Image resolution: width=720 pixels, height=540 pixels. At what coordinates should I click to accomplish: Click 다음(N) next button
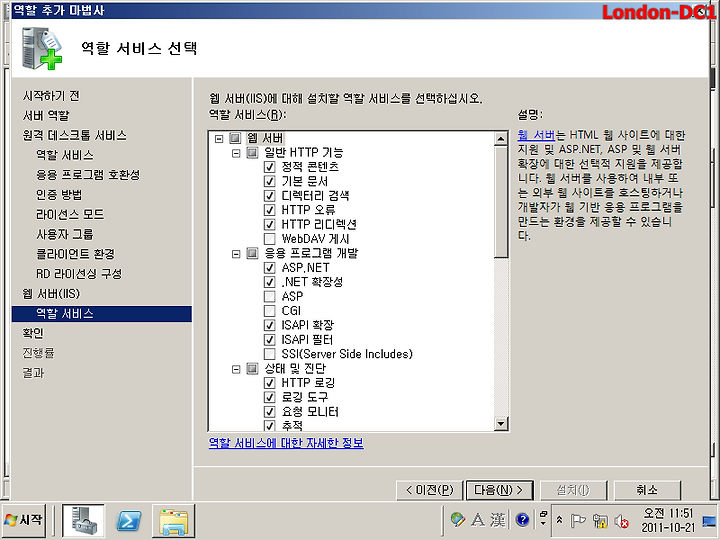tap(499, 490)
